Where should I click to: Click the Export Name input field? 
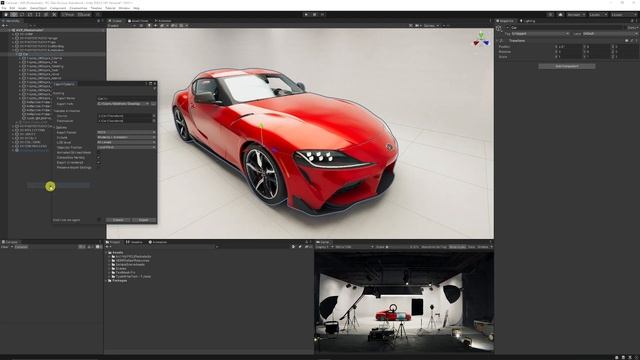coord(126,98)
